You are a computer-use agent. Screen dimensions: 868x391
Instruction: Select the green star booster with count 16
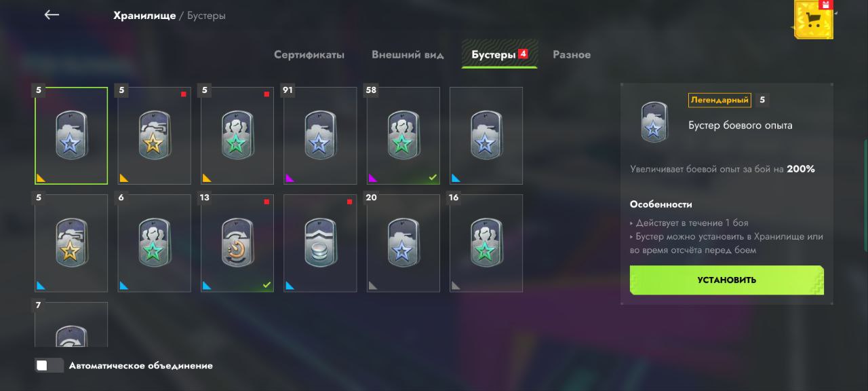pyautogui.click(x=486, y=243)
